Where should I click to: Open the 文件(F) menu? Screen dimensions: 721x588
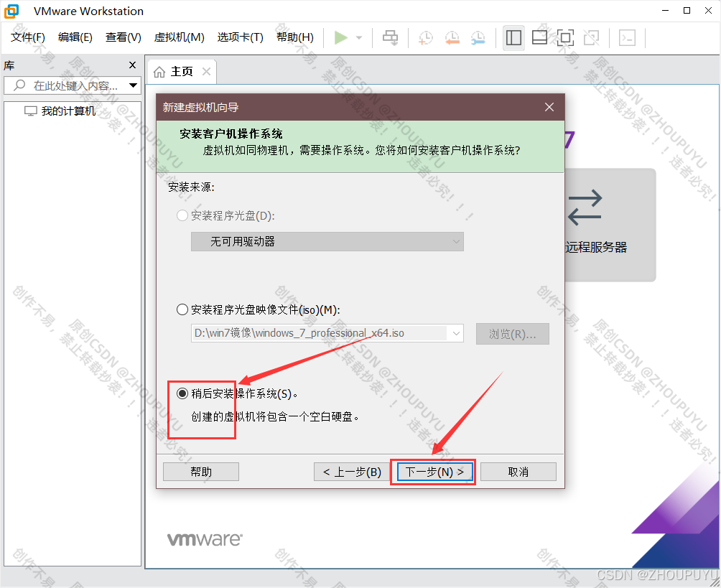pyautogui.click(x=28, y=37)
